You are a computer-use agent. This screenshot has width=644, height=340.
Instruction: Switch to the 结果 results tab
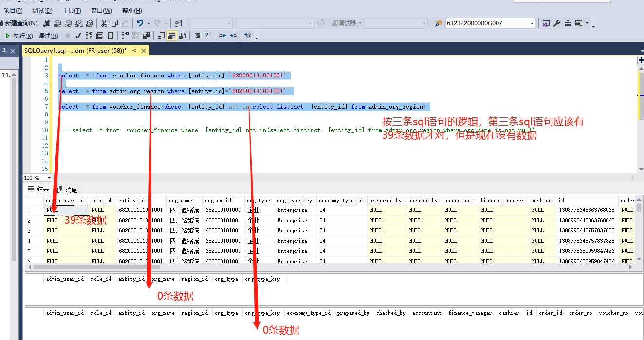[x=39, y=189]
